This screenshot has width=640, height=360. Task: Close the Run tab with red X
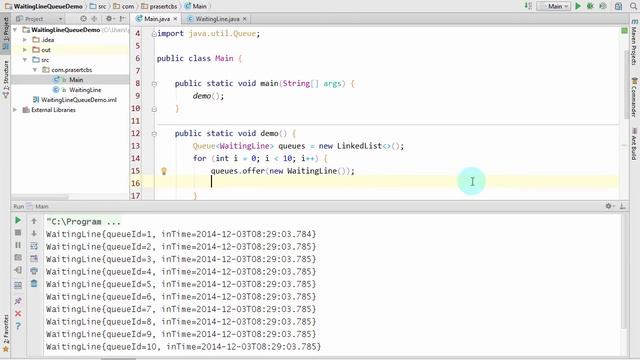[x=18, y=313]
